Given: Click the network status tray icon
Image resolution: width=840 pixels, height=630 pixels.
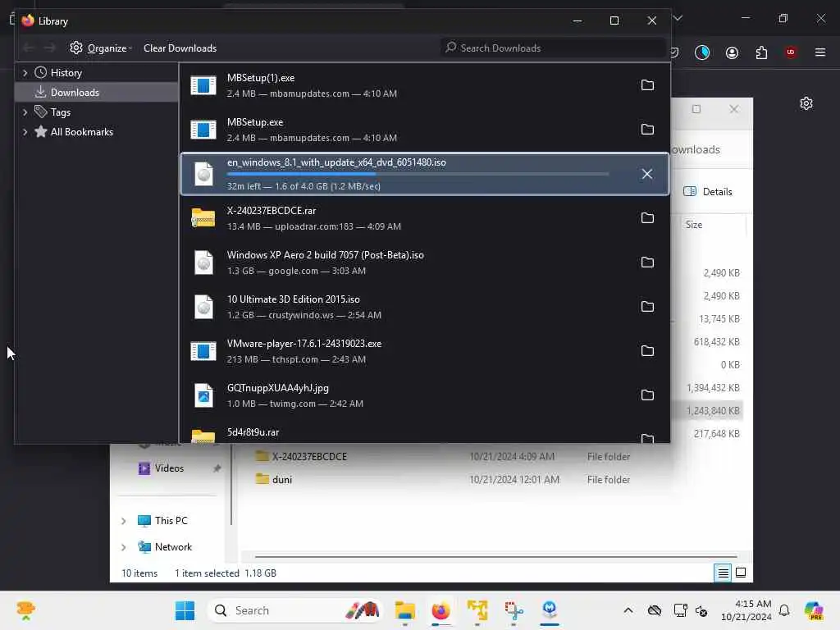Looking at the screenshot, I should [x=680, y=610].
